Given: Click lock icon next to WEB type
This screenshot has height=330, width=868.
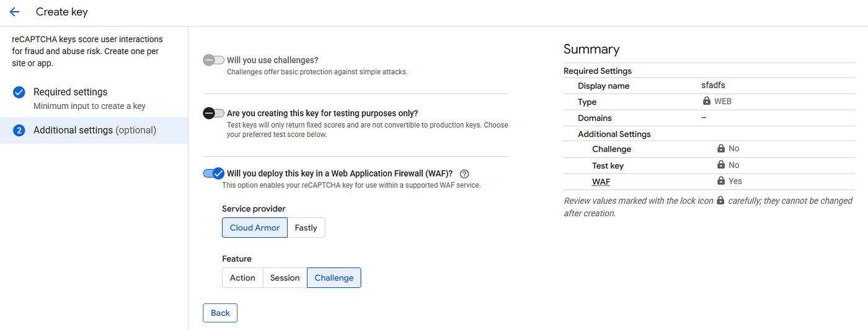Looking at the screenshot, I should [707, 101].
